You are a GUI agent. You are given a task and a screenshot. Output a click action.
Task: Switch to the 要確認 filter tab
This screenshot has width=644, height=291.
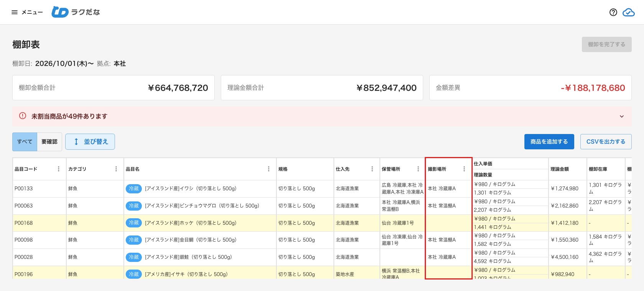coord(49,142)
